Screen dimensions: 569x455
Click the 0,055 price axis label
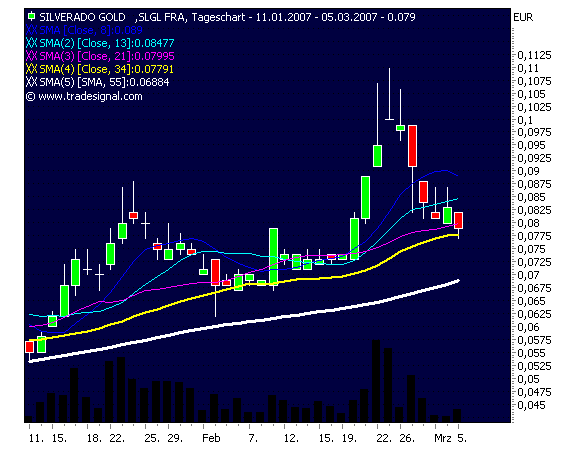click(x=531, y=353)
